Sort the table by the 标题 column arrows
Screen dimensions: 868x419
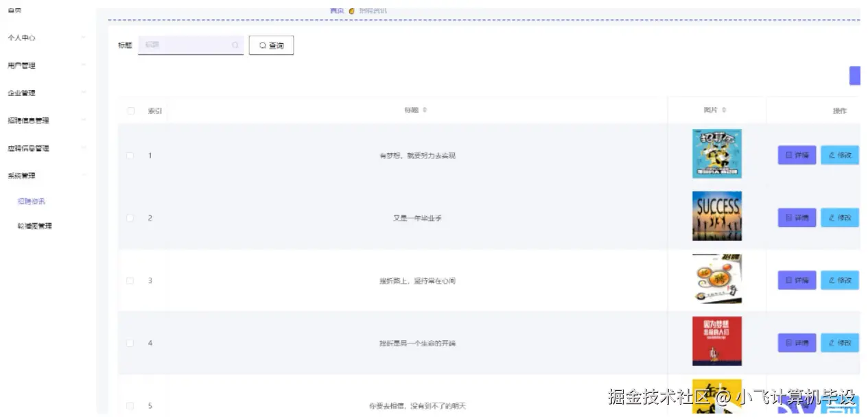click(425, 110)
